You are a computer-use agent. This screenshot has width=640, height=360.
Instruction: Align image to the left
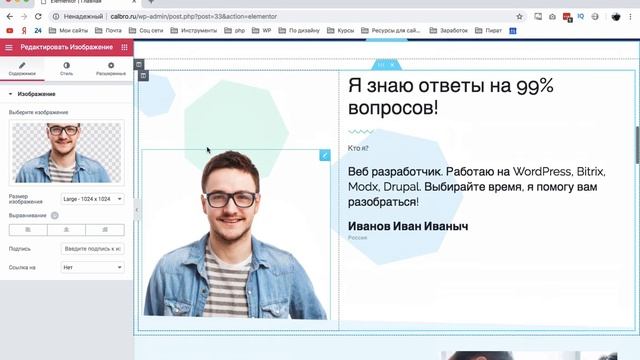[28, 230]
